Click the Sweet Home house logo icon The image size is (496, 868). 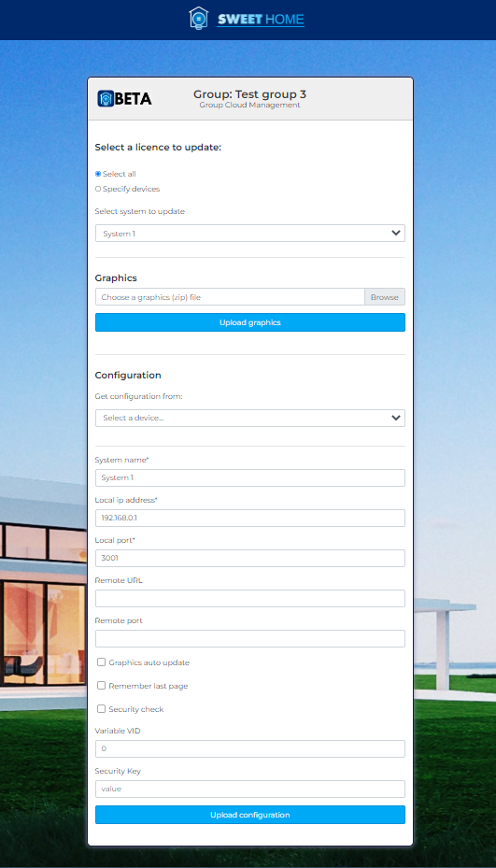coord(199,18)
